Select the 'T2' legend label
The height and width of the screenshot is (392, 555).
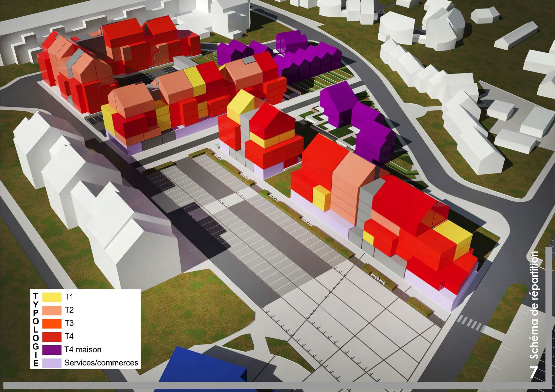click(x=69, y=310)
